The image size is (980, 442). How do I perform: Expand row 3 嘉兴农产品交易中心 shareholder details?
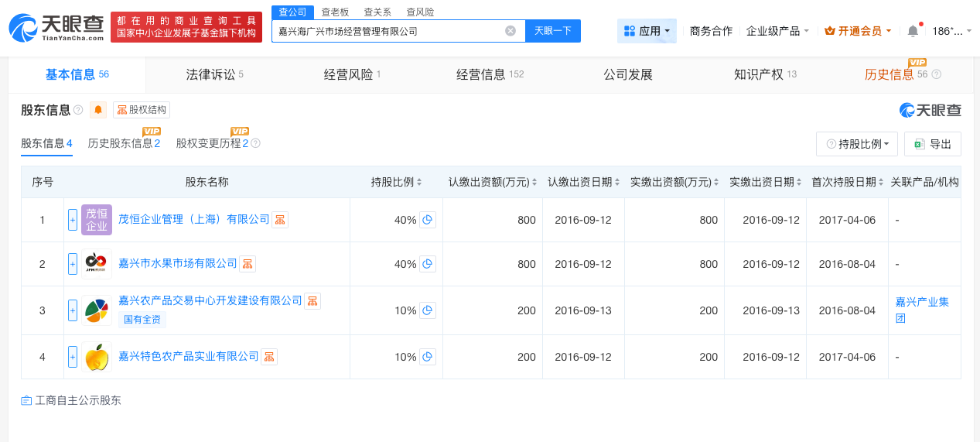pyautogui.click(x=73, y=310)
